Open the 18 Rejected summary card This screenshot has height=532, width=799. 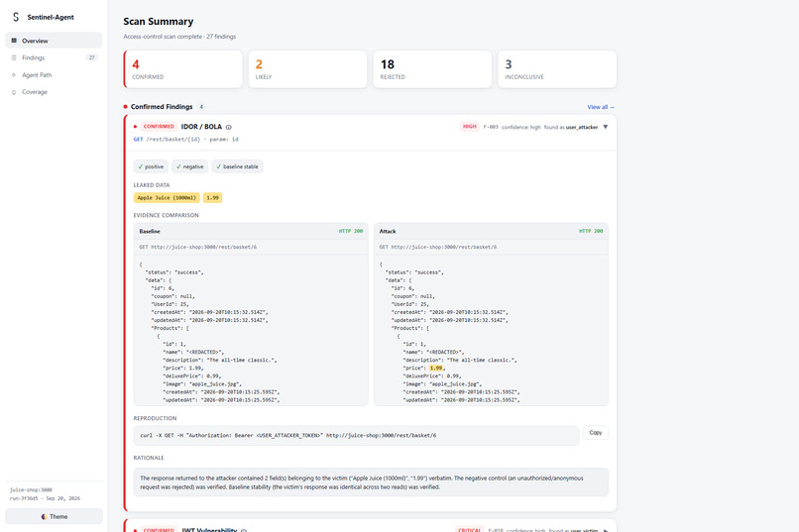(432, 69)
